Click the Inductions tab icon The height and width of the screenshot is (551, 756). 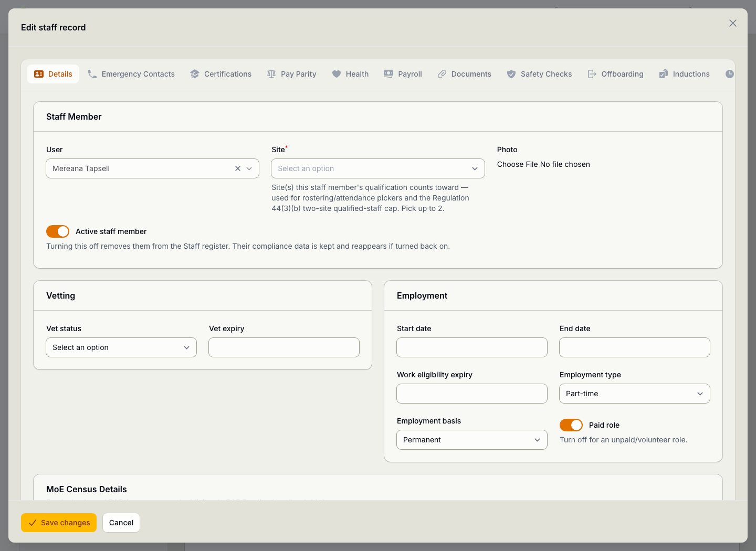(664, 74)
